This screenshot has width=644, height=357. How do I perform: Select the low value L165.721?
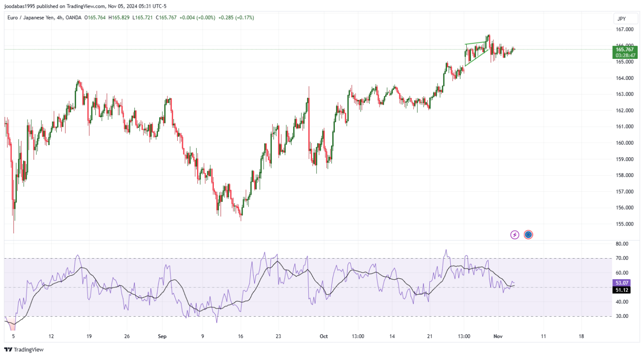(x=142, y=18)
